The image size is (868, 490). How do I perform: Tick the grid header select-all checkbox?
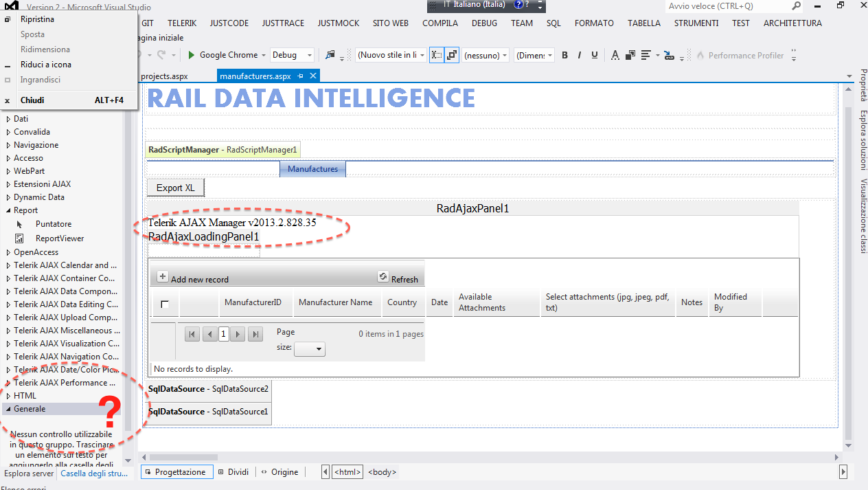tap(165, 304)
